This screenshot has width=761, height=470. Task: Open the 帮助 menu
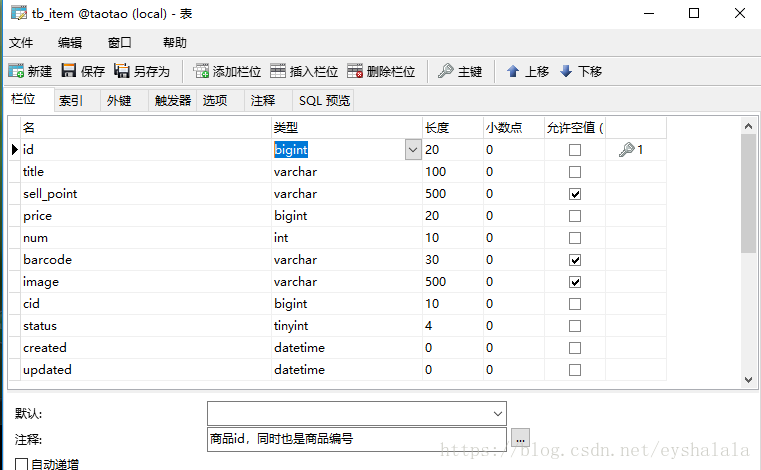point(175,43)
